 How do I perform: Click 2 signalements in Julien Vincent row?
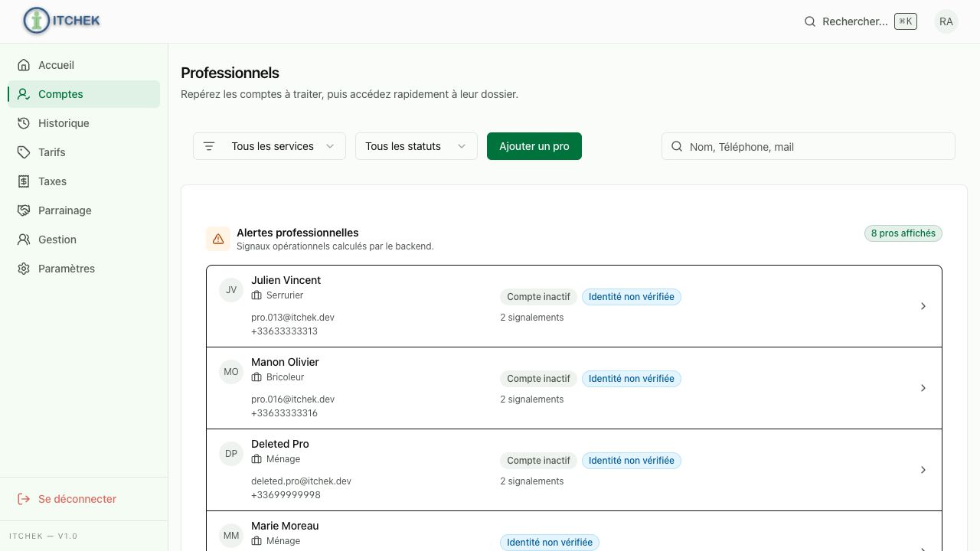pos(532,318)
